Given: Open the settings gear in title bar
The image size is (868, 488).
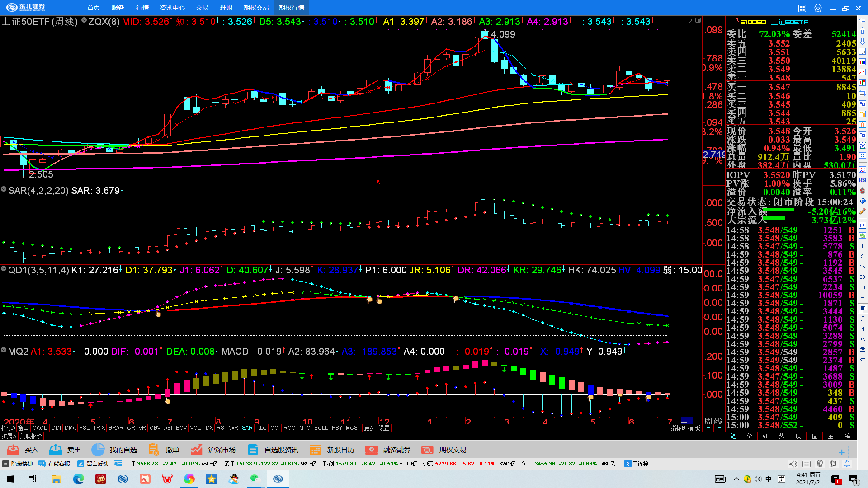Looking at the screenshot, I should point(818,8).
